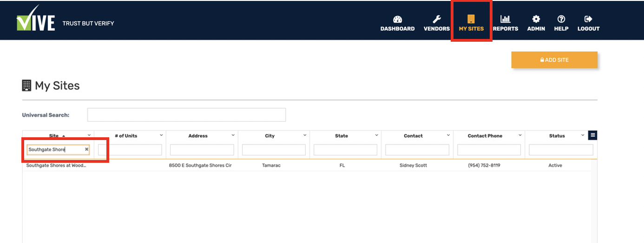Sort by Contact Phone column header
Viewport: 644px width, 243px height.
point(485,136)
